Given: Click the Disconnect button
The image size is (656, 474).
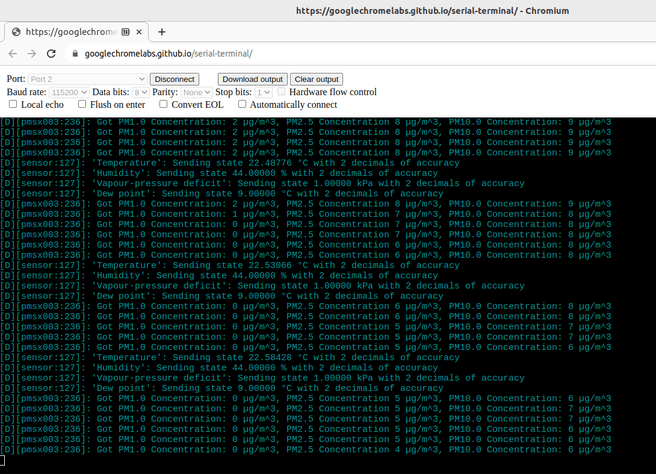Looking at the screenshot, I should [x=174, y=79].
